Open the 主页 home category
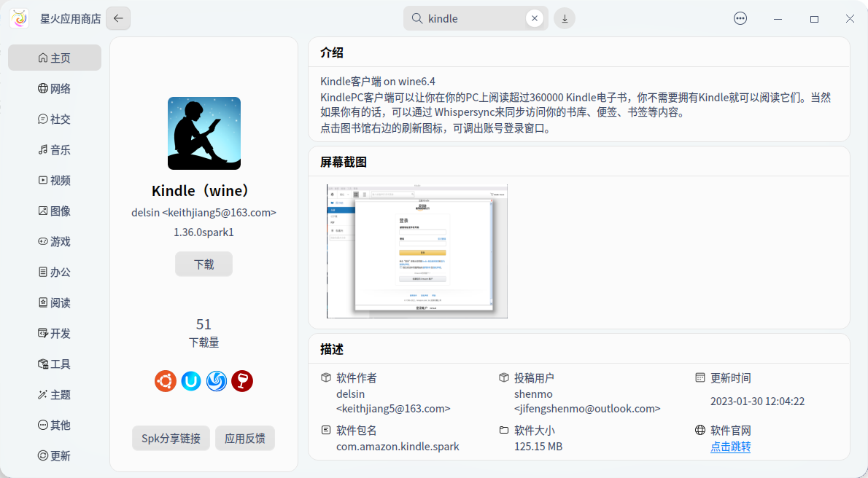 (x=55, y=58)
